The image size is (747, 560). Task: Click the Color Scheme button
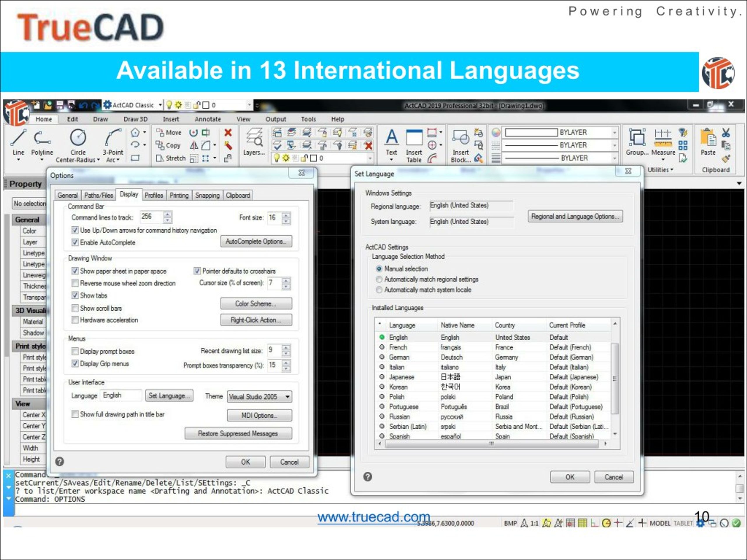pyautogui.click(x=256, y=303)
